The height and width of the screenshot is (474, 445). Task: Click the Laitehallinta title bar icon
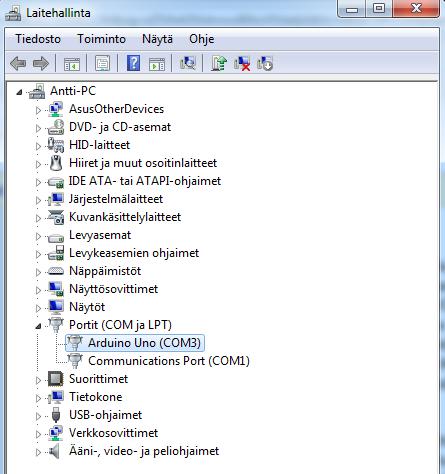click(13, 13)
